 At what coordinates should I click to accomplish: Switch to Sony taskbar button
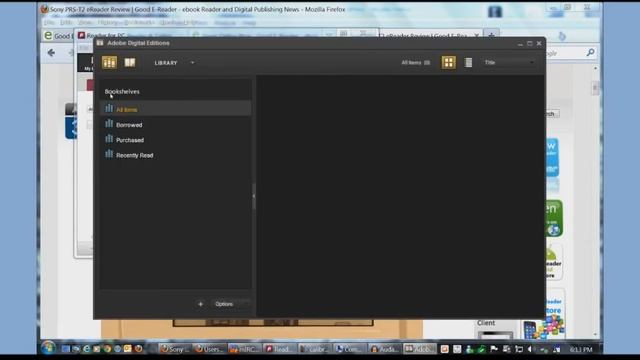tap(174, 349)
